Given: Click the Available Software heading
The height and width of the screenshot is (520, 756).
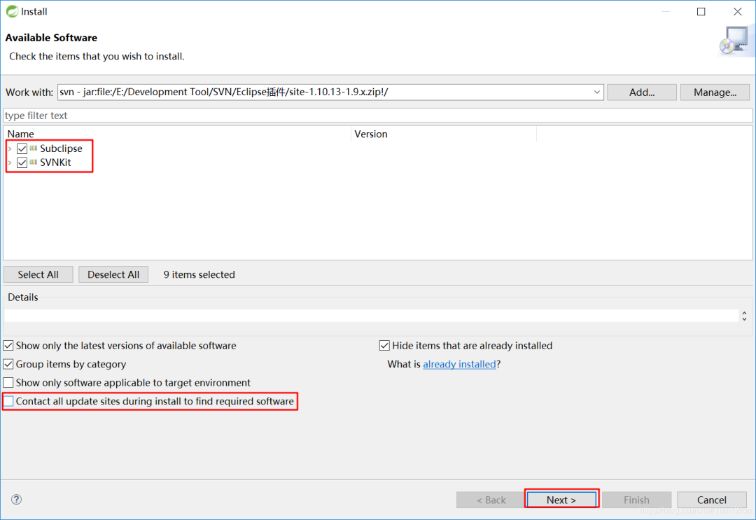Looking at the screenshot, I should click(x=51, y=38).
